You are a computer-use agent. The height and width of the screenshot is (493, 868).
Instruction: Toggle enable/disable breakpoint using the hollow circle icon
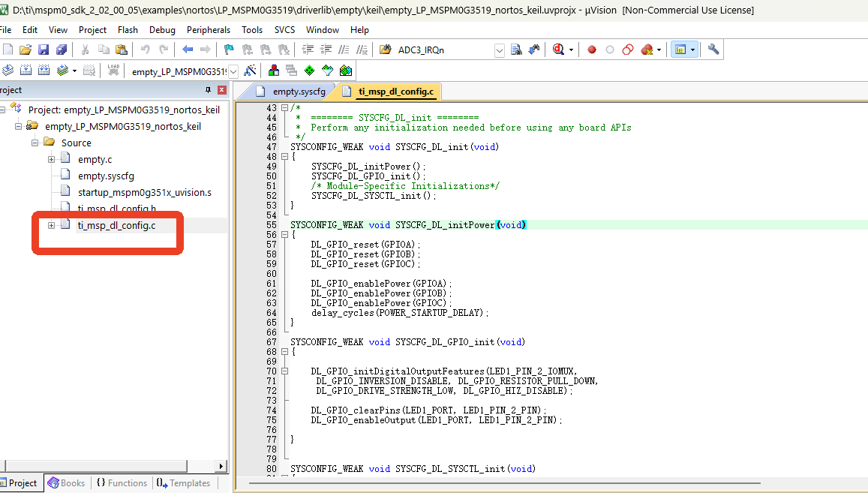[x=609, y=50]
